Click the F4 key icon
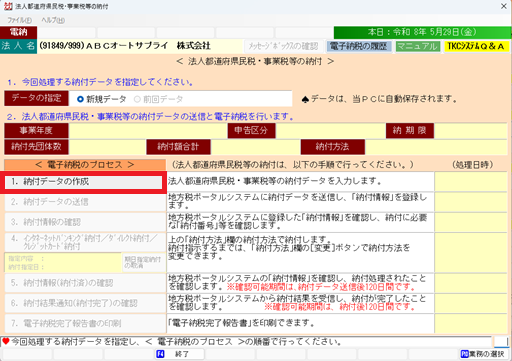 (160, 354)
